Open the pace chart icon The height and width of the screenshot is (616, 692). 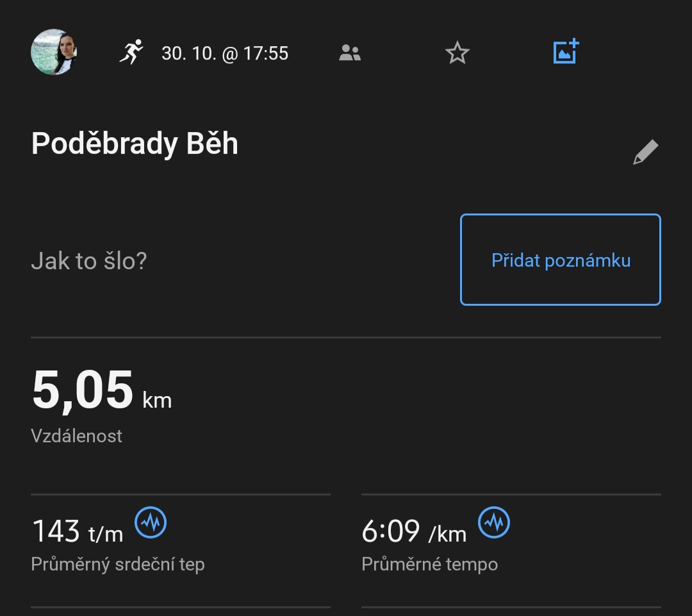pos(494,523)
